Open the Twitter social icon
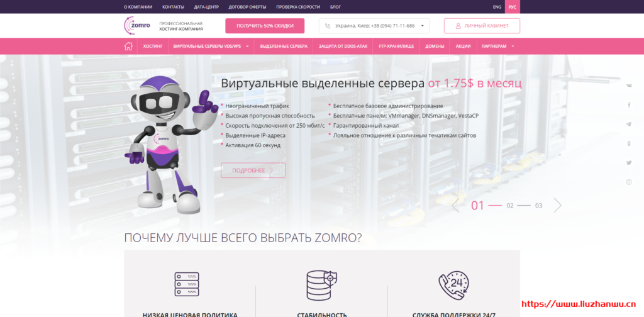The image size is (644, 317). (x=629, y=163)
